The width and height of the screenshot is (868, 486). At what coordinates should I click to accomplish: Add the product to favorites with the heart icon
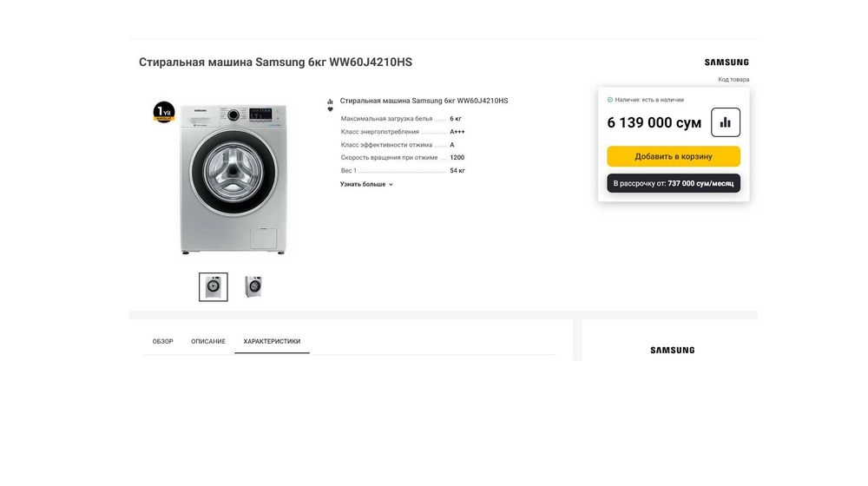(330, 109)
